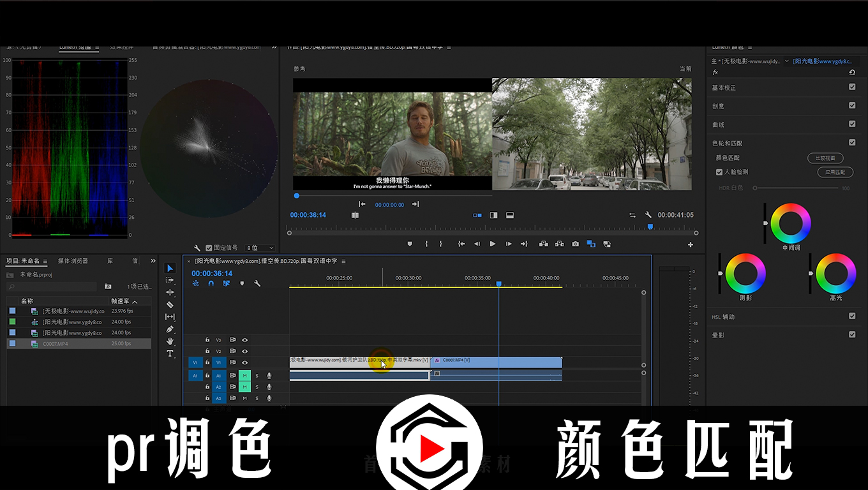
Task: Disable the 基本校正 section checkbox
Action: [x=852, y=87]
